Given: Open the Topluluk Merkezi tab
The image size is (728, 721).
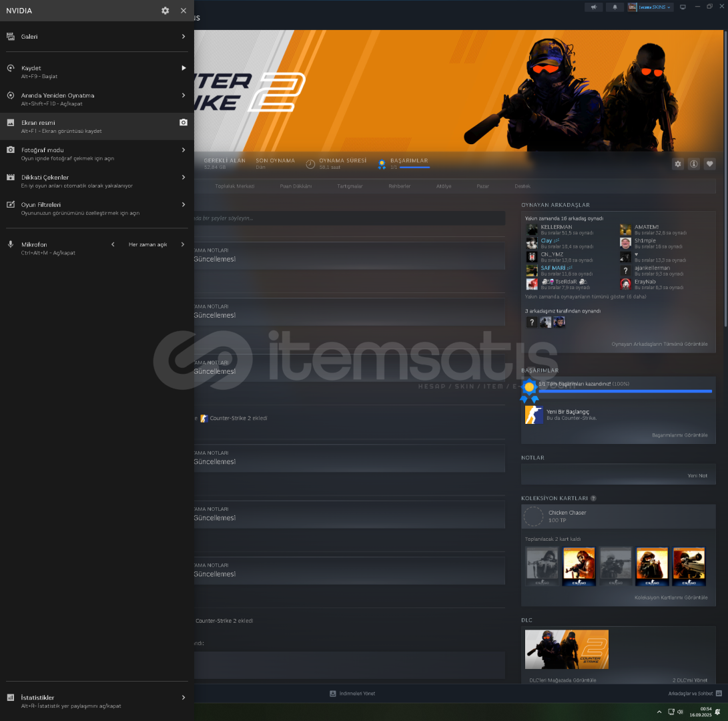Looking at the screenshot, I should tap(235, 186).
